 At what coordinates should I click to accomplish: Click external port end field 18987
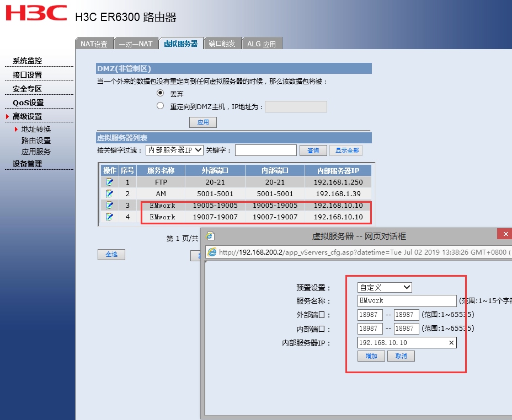[406, 315]
